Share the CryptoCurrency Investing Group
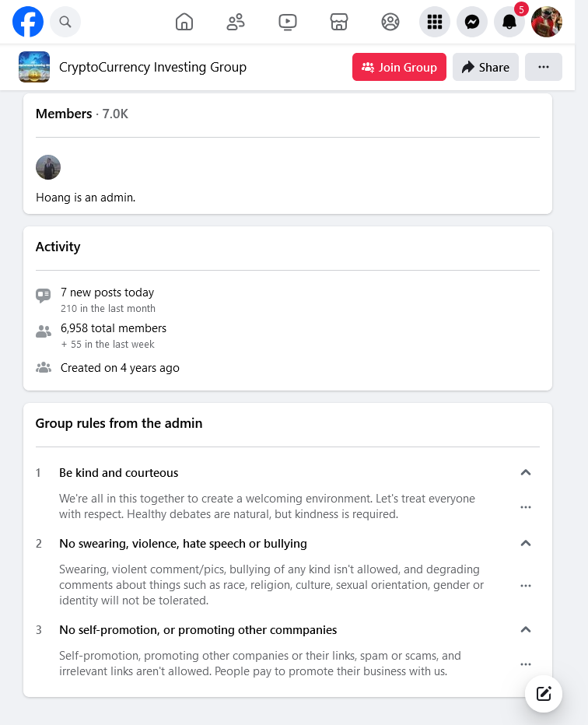The image size is (588, 725). pos(485,67)
